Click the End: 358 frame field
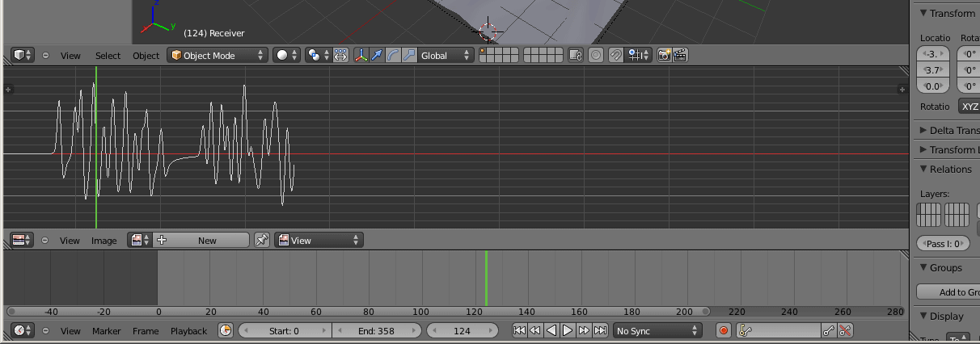The width and height of the screenshot is (980, 344). pyautogui.click(x=377, y=330)
